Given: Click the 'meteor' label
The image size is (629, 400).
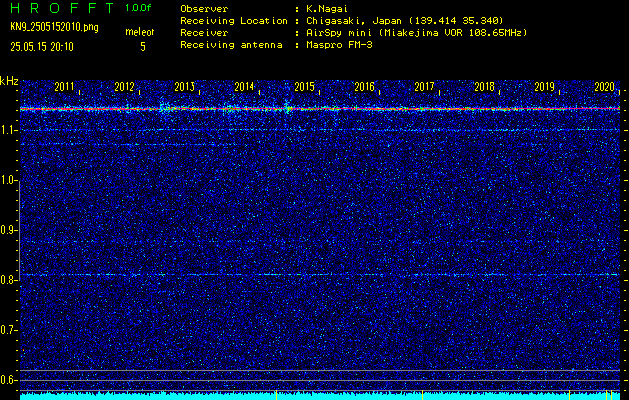Looking at the screenshot, I should [140, 32].
